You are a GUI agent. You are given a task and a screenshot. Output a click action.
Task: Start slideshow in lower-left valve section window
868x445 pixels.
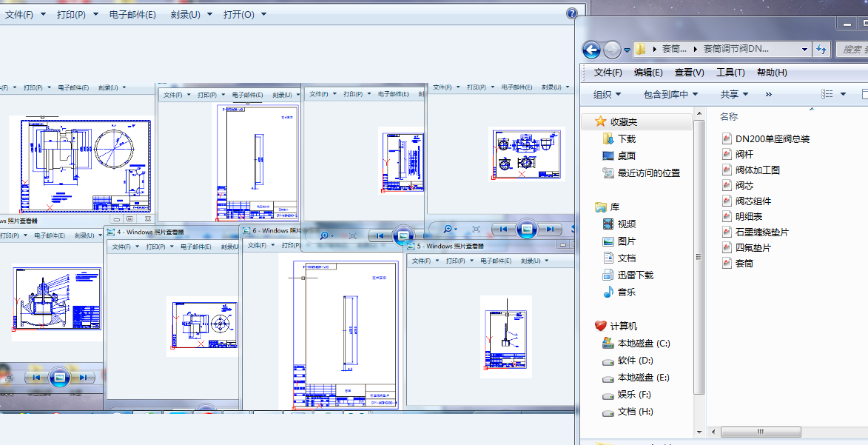(x=60, y=378)
